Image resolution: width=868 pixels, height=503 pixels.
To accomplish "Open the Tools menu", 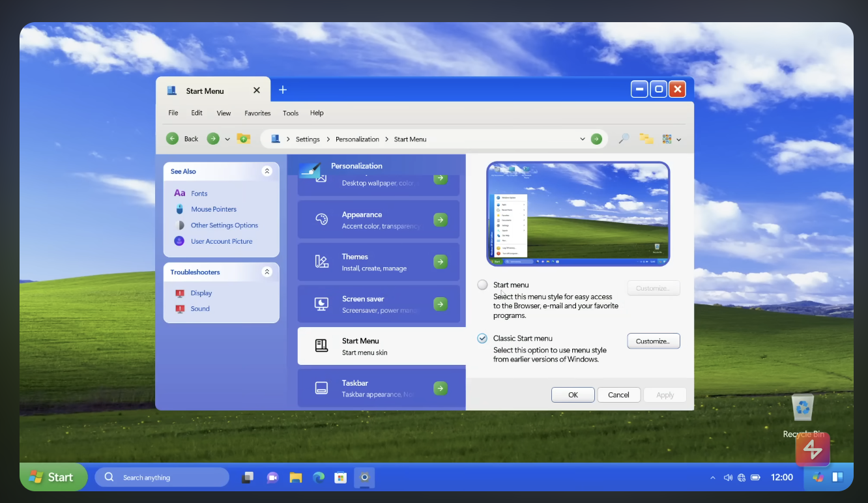I will (x=291, y=113).
